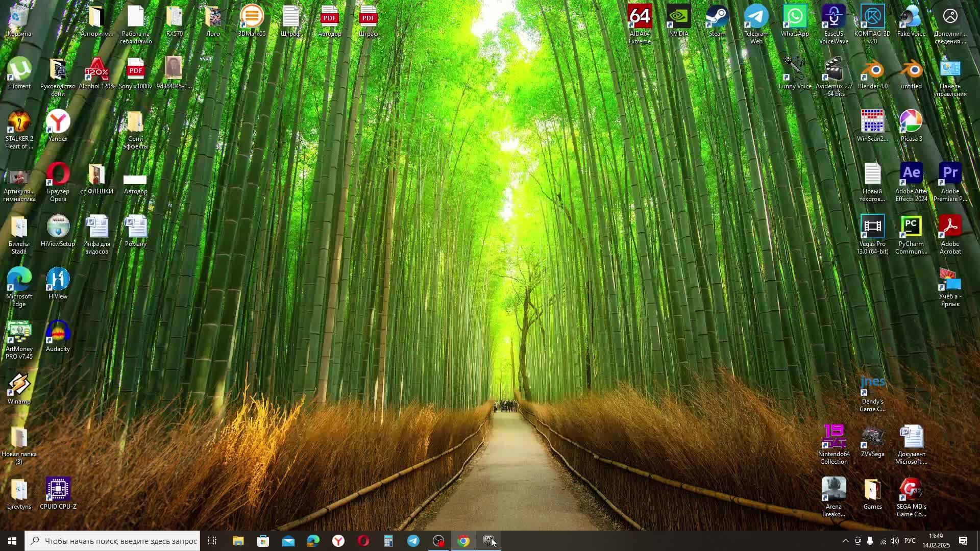
Task: Open the volume control in system tray
Action: [x=895, y=541]
